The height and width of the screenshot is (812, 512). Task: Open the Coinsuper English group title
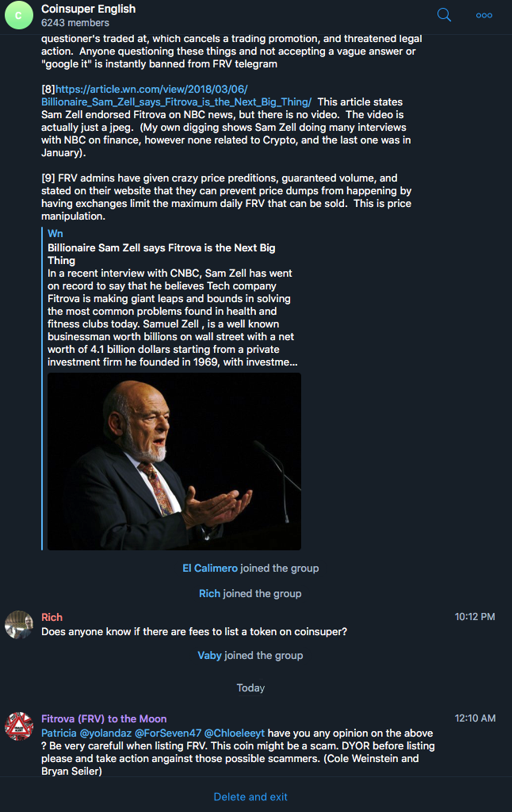click(x=88, y=9)
